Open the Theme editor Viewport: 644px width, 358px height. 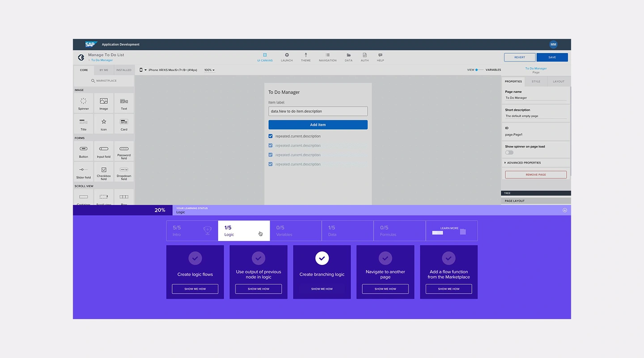306,57
